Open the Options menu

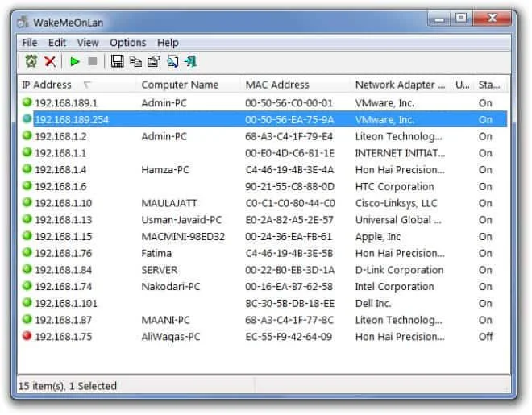tap(128, 43)
